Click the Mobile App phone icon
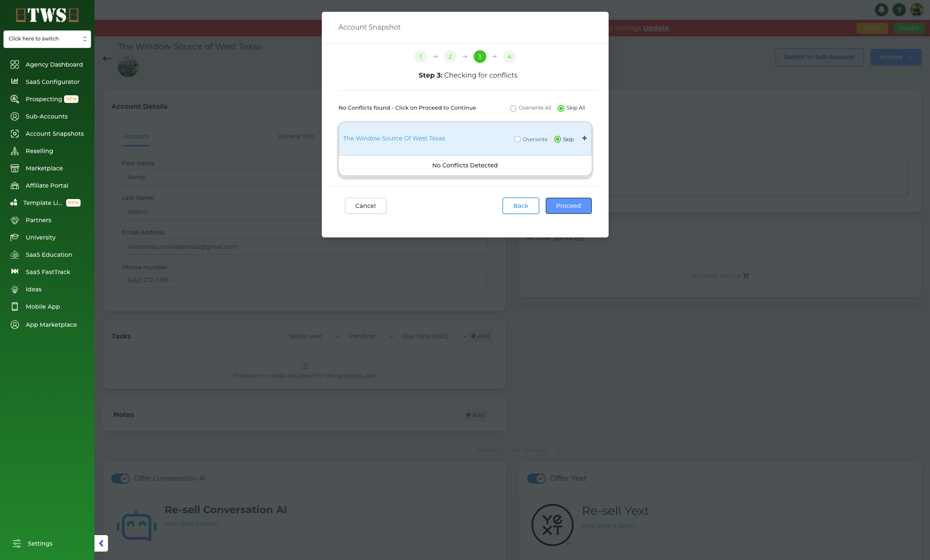 click(15, 307)
